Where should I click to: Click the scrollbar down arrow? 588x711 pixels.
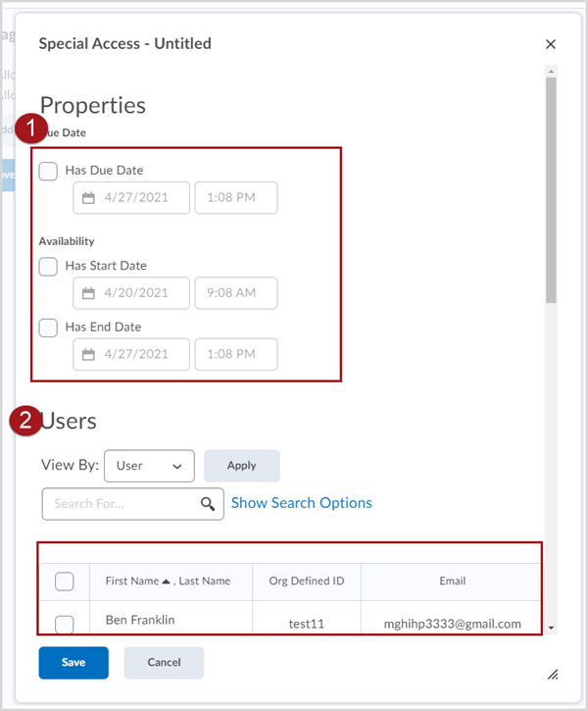tap(551, 628)
